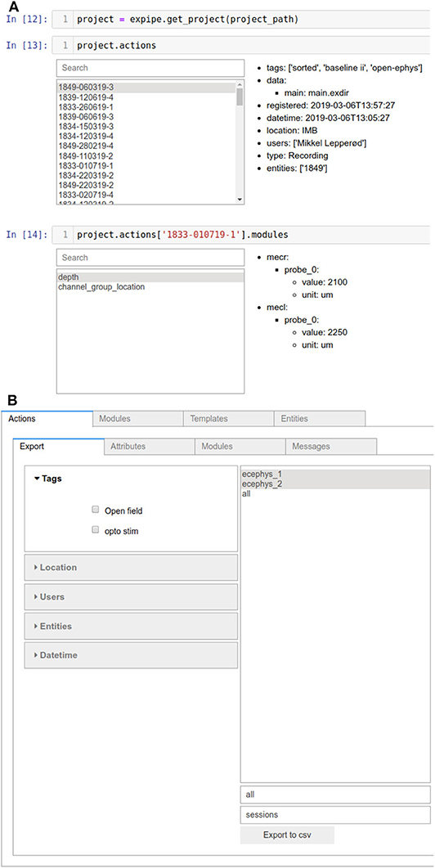Screen dimensions: 435x868
Task: Expand the Entities filter section
Action: (x=131, y=626)
